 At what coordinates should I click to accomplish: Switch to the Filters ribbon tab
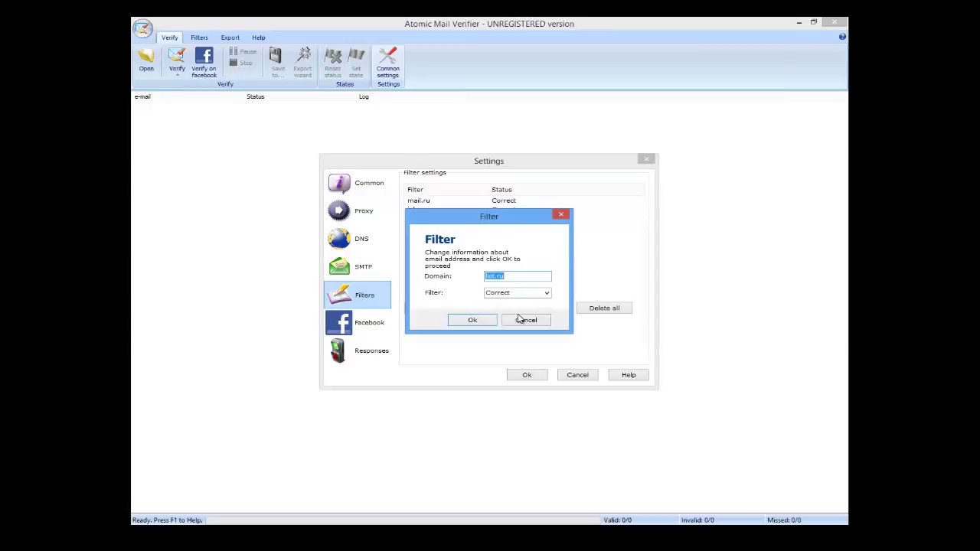coord(199,37)
